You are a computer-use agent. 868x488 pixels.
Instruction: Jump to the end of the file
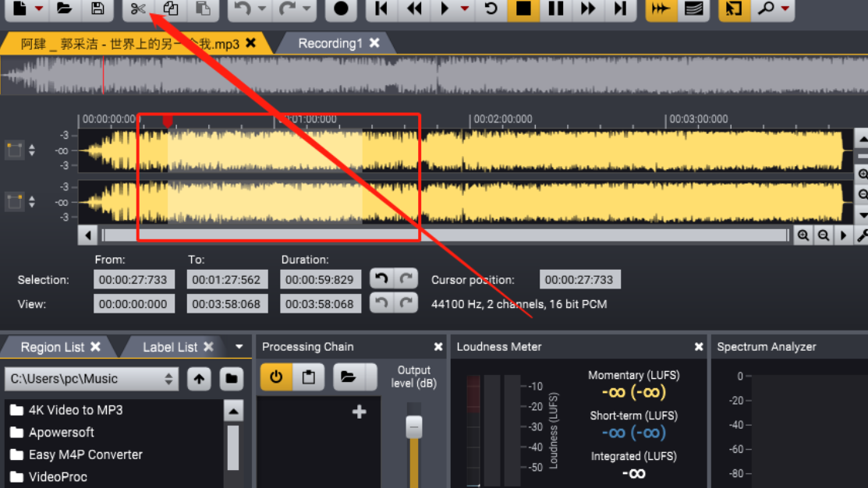tap(621, 9)
